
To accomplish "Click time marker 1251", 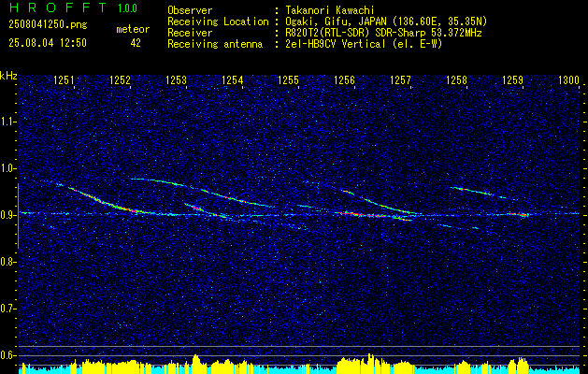I will [64, 79].
